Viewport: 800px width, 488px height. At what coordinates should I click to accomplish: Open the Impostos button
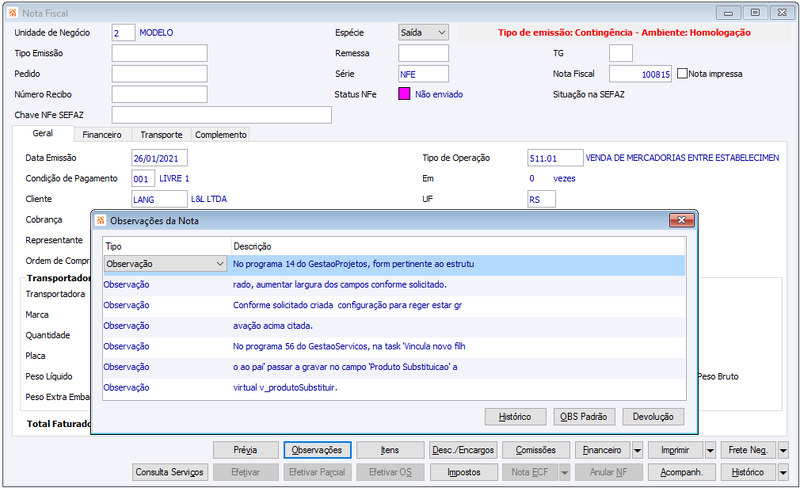(464, 472)
